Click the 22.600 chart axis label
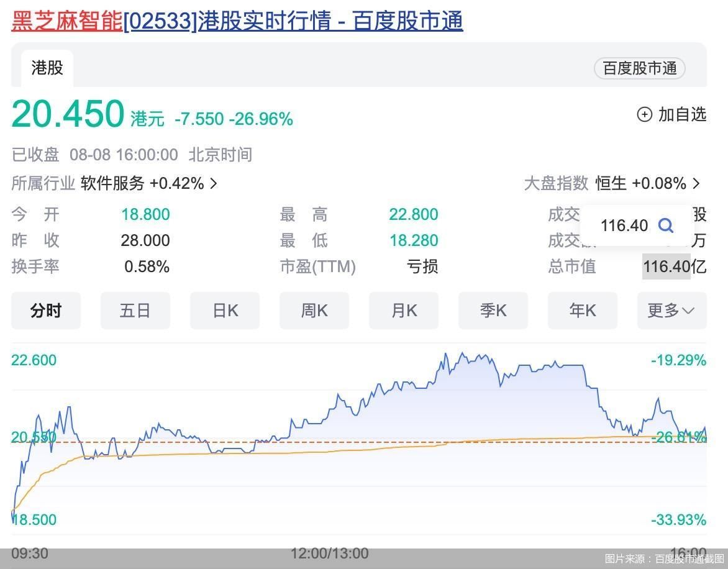The width and height of the screenshot is (728, 569). (34, 360)
